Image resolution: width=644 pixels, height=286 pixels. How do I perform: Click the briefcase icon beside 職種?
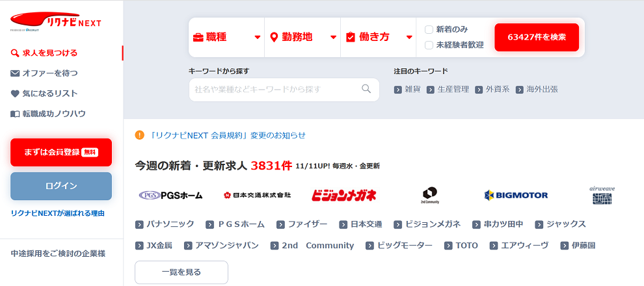coord(198,37)
